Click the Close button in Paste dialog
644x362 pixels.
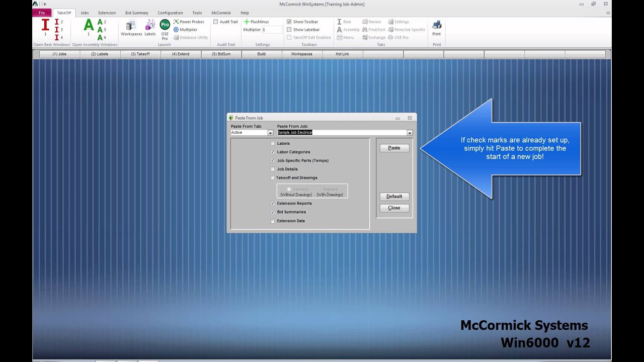coord(394,208)
